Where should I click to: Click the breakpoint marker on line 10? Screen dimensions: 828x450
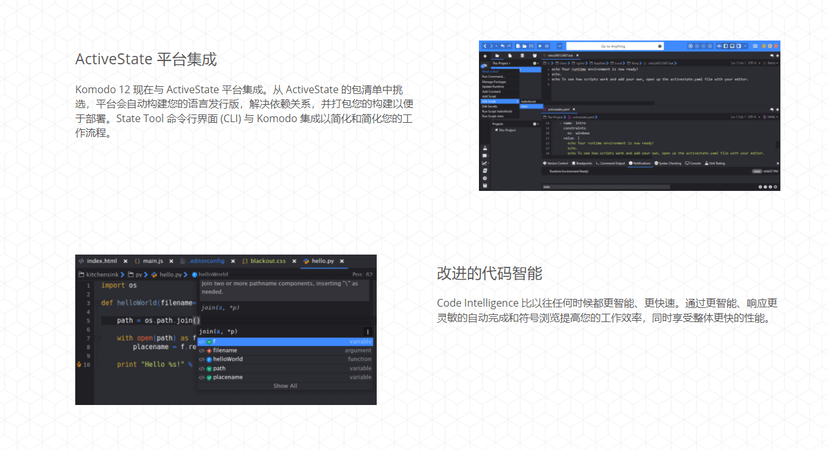79,364
